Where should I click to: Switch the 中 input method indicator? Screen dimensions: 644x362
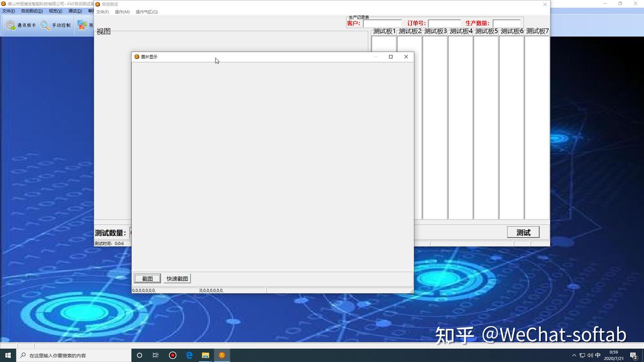pos(598,356)
